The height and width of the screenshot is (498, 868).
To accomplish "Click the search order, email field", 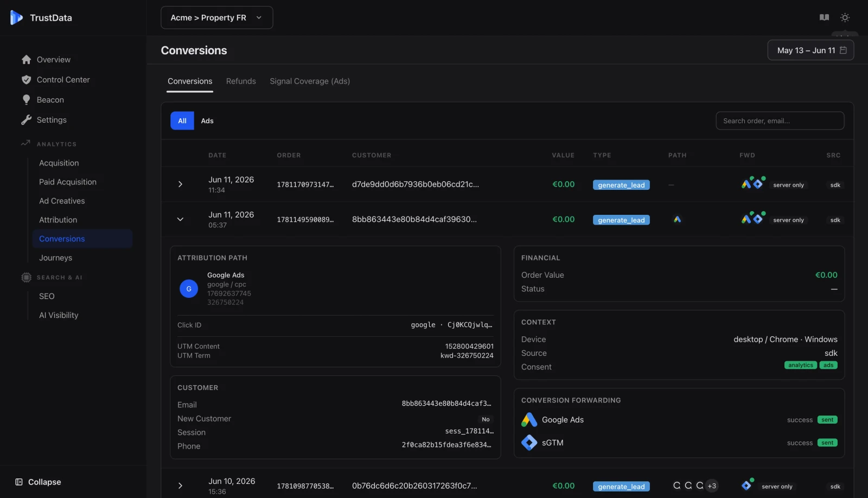I will click(780, 121).
